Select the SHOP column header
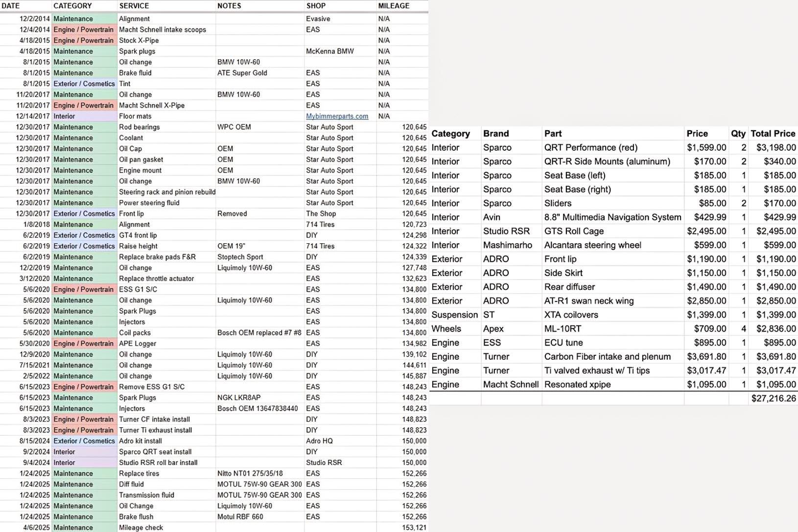Image resolution: width=798 pixels, height=532 pixels. (x=316, y=6)
